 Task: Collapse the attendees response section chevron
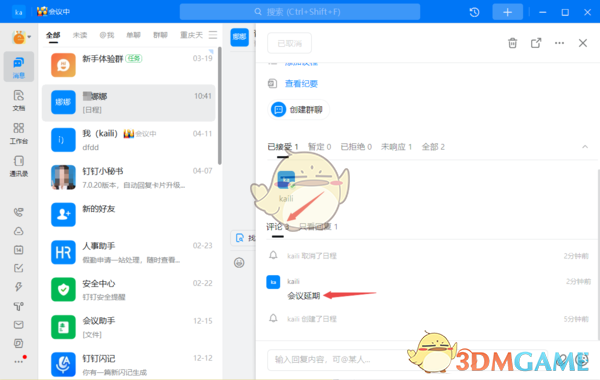pyautogui.click(x=585, y=147)
